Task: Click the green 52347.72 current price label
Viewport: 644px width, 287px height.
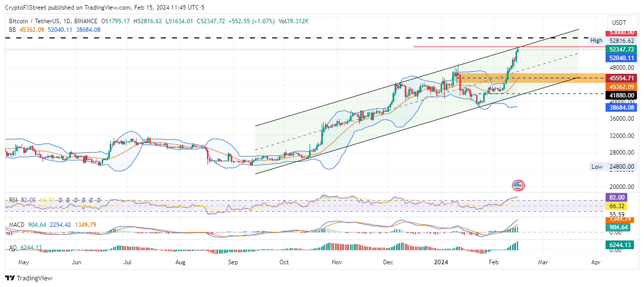Action: point(621,50)
